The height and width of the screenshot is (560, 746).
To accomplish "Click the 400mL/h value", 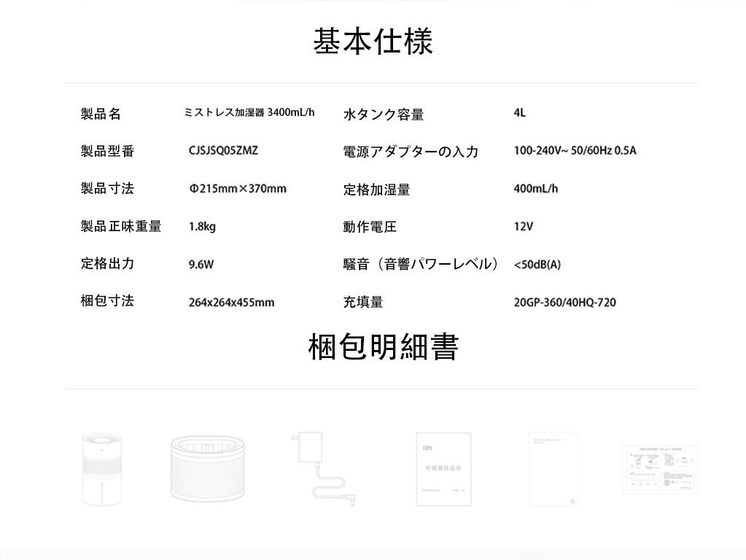I will pyautogui.click(x=536, y=188).
